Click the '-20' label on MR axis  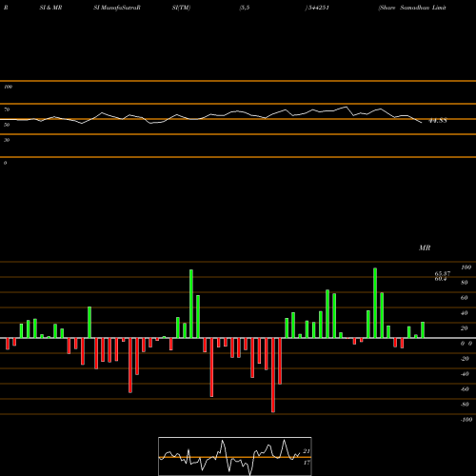465,359
